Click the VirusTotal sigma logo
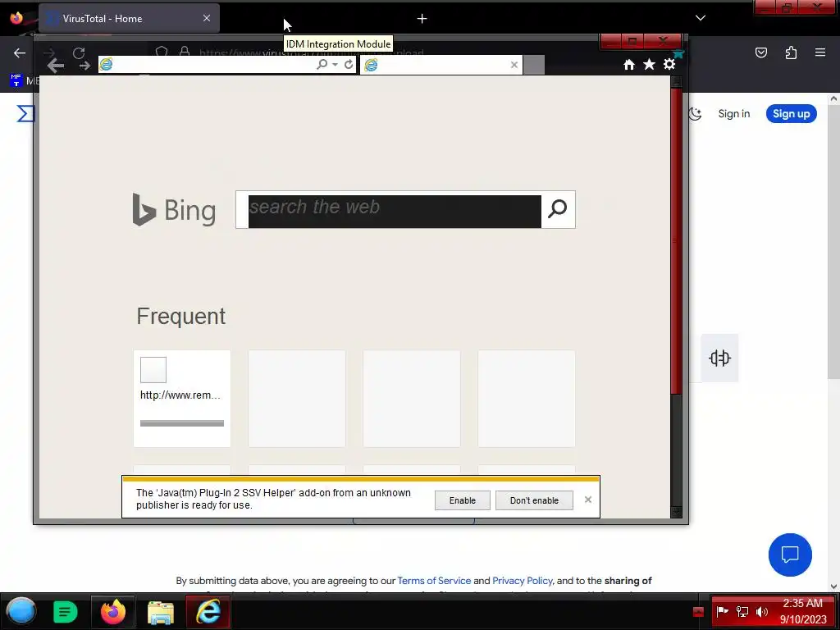The width and height of the screenshot is (840, 630). coord(25,113)
